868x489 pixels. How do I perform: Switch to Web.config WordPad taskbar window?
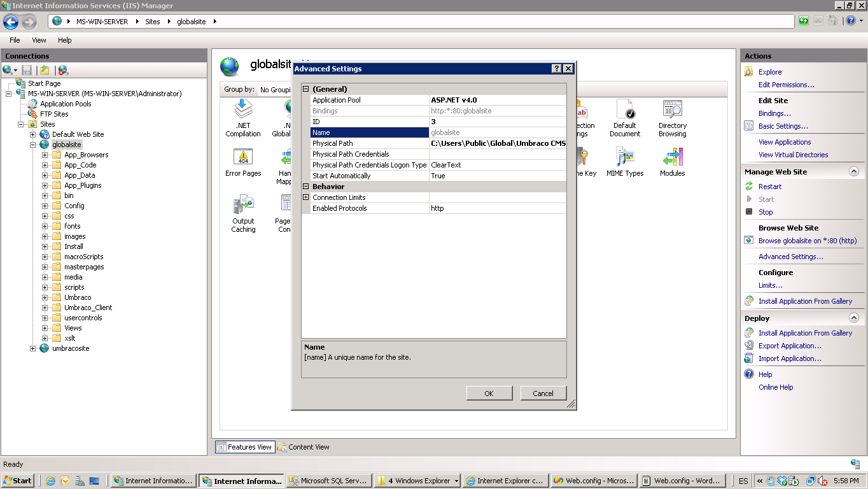coord(682,481)
